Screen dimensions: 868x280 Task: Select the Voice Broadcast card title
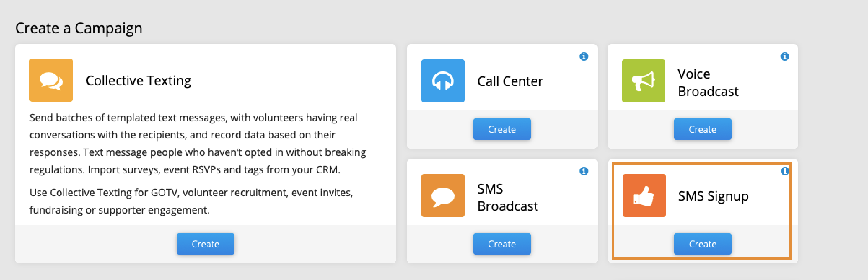(x=708, y=83)
